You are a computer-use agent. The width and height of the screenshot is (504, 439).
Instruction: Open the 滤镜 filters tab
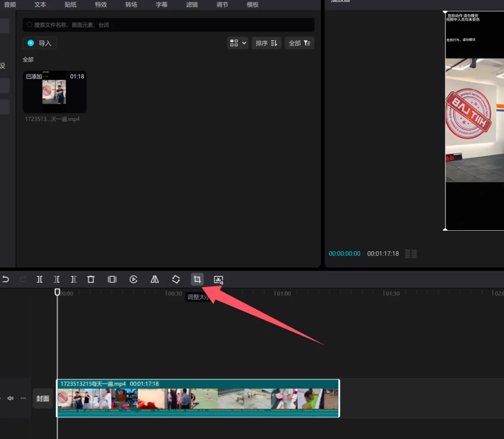pos(192,5)
